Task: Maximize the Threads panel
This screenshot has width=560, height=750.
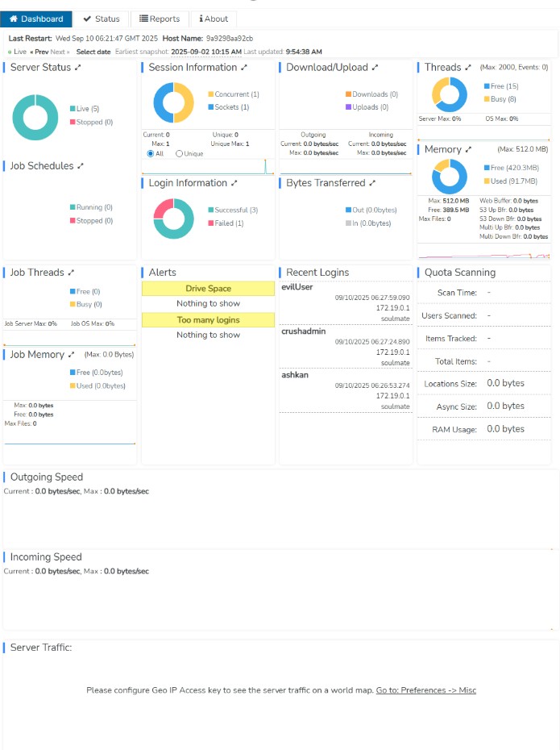Action: coord(469,68)
